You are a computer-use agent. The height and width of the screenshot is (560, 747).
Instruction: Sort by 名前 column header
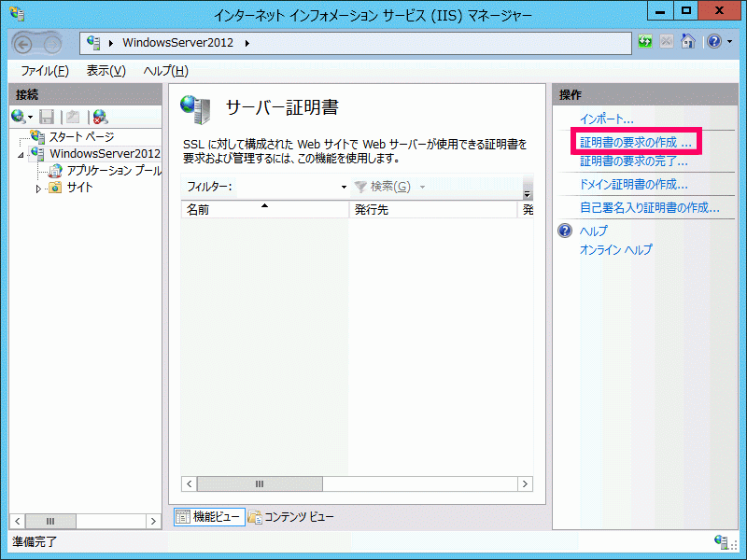[x=264, y=209]
